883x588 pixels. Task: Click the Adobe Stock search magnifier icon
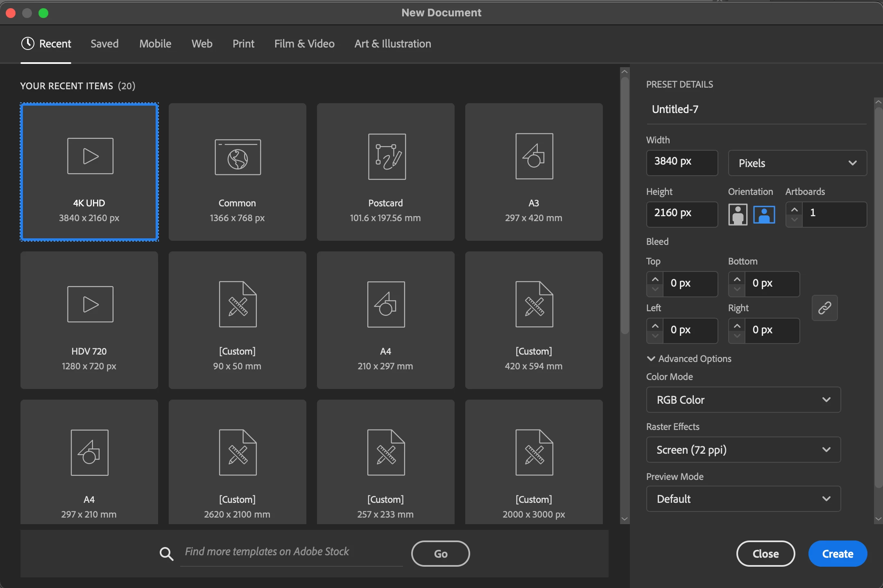pyautogui.click(x=166, y=554)
